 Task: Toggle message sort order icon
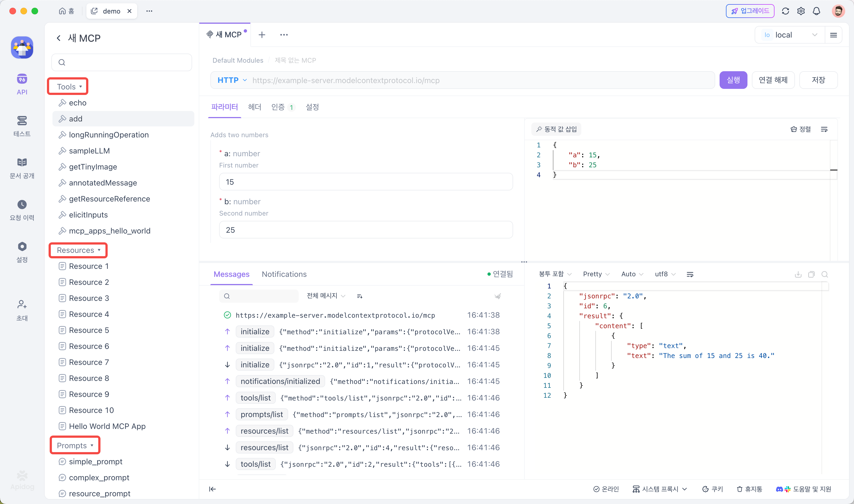pos(360,296)
